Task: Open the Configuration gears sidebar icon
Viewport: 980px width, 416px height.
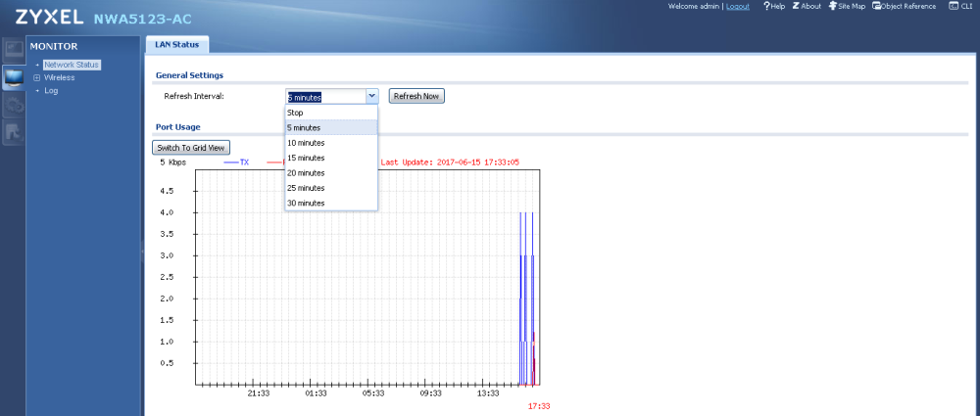Action: 13,105
